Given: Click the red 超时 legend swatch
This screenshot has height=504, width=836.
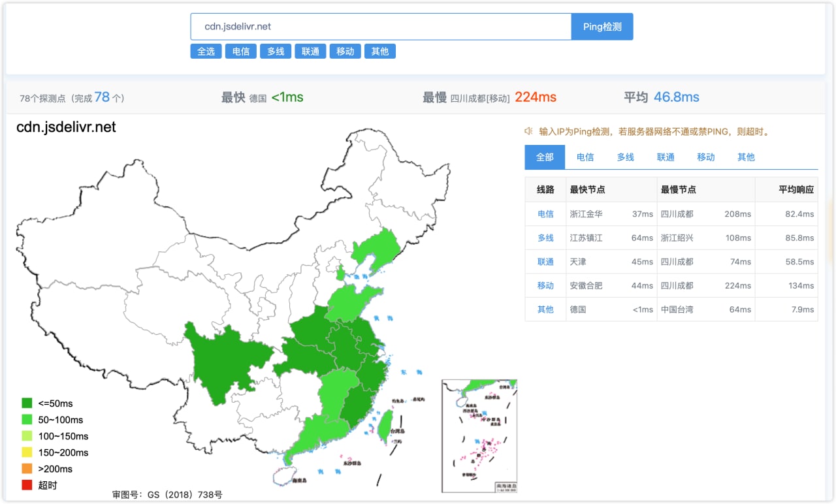Looking at the screenshot, I should point(27,485).
